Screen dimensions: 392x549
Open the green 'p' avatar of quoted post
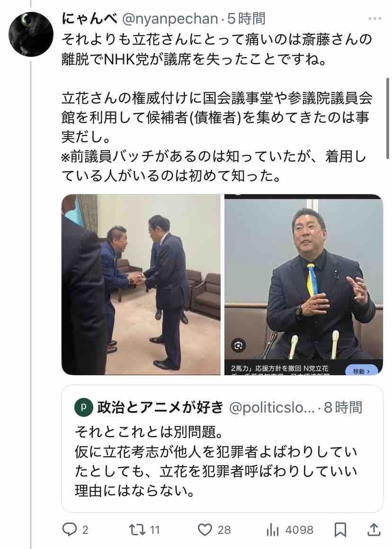pyautogui.click(x=83, y=407)
